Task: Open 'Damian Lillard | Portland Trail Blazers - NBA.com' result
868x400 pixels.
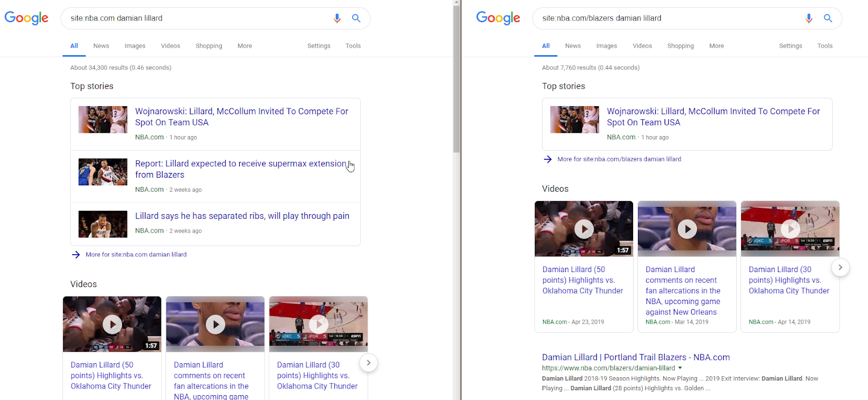Action: [636, 357]
